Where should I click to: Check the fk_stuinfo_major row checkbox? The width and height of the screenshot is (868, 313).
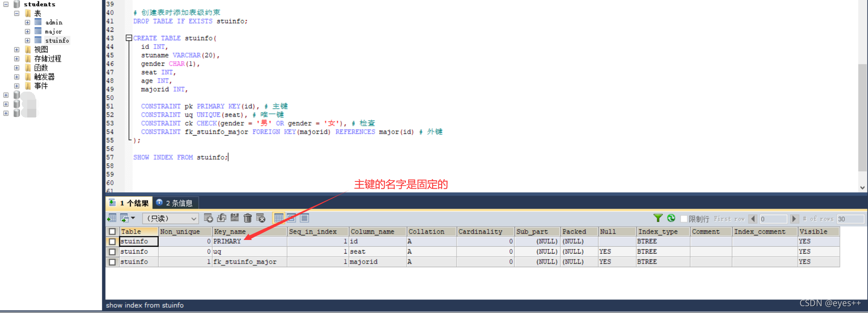(112, 262)
